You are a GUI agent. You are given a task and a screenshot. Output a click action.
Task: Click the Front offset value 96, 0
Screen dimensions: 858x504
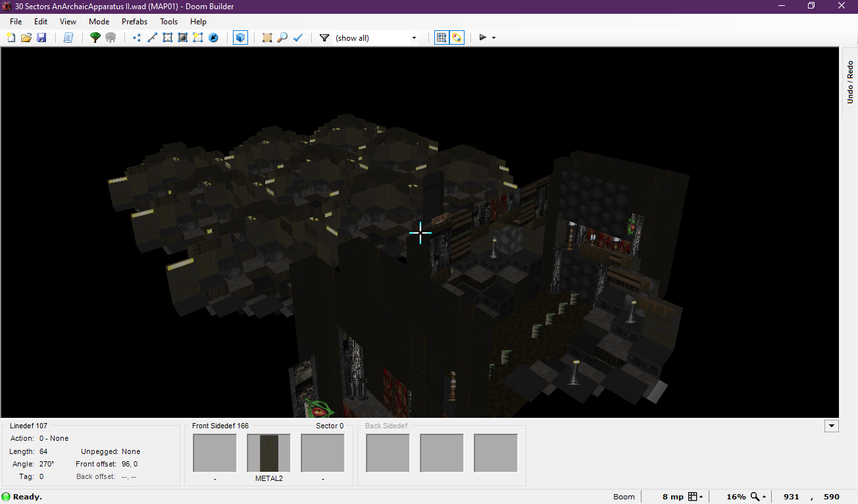pos(130,464)
